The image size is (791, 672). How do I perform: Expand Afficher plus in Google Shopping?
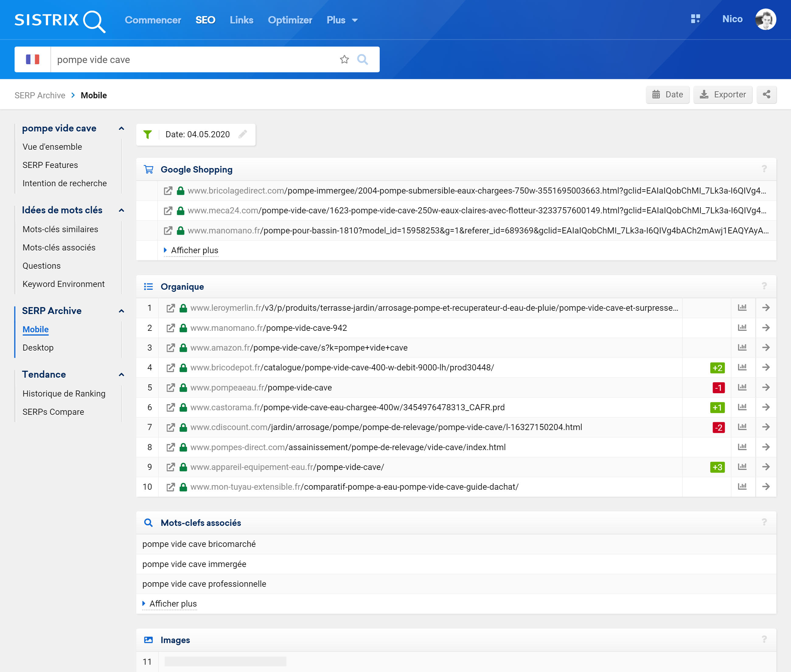point(191,250)
